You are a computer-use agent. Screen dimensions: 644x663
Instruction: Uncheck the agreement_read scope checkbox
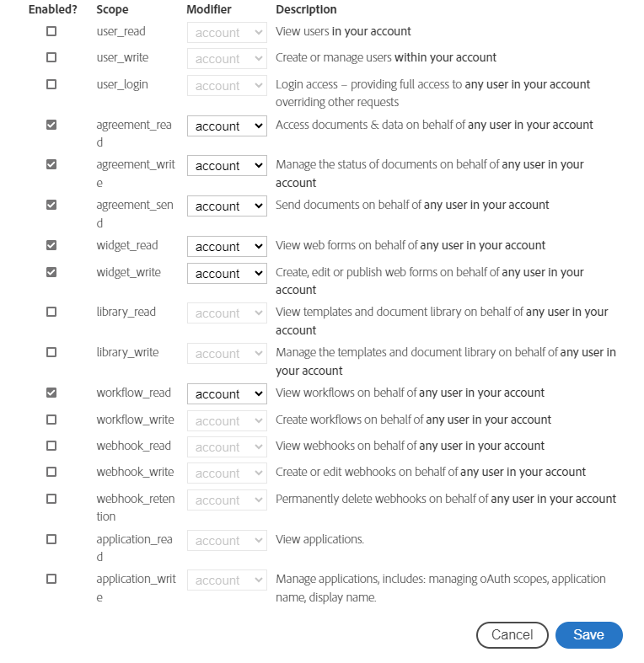point(51,125)
